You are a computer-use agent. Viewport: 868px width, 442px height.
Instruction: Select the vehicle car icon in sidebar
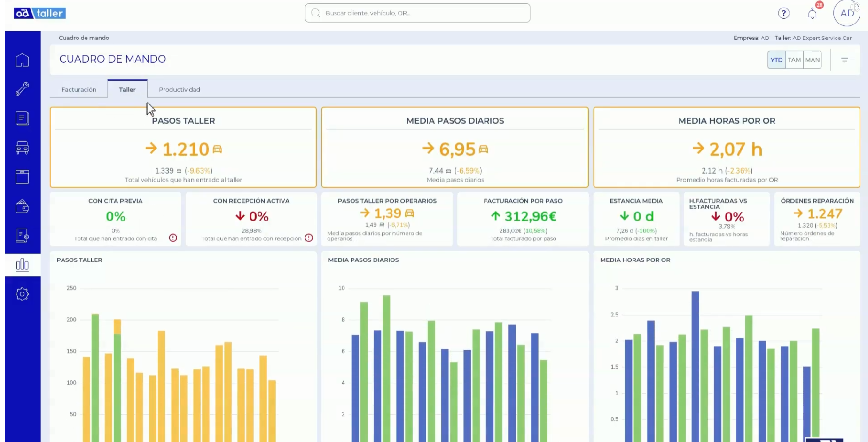tap(22, 148)
